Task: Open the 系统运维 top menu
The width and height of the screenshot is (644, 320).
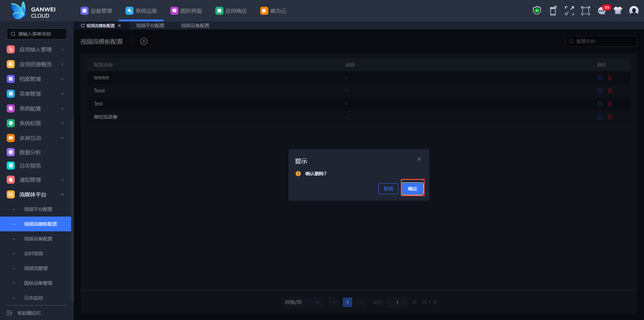Action: [x=141, y=11]
